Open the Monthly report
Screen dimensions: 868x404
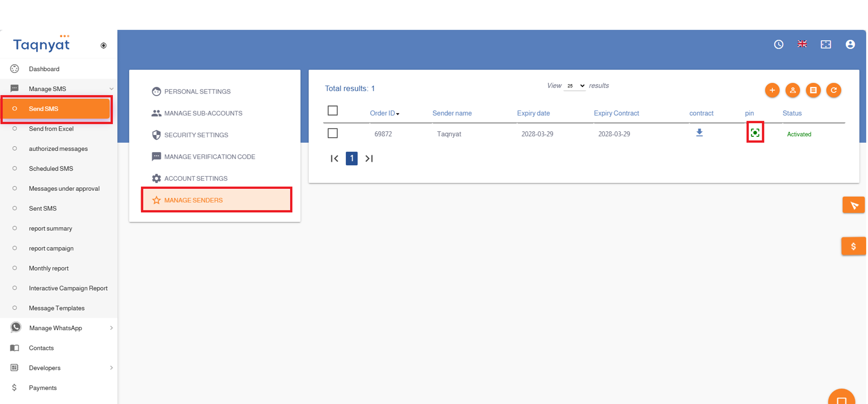click(49, 268)
